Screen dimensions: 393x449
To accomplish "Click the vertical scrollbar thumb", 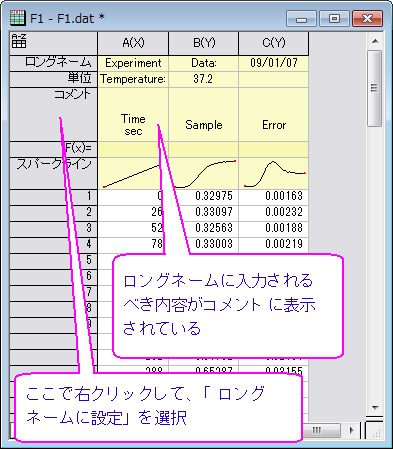I will click(x=375, y=88).
